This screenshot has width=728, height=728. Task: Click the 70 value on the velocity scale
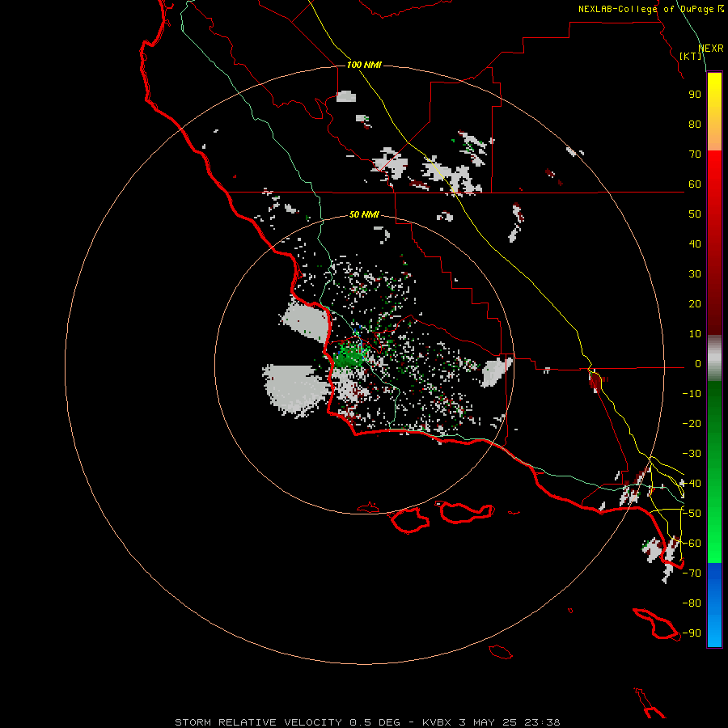695,154
